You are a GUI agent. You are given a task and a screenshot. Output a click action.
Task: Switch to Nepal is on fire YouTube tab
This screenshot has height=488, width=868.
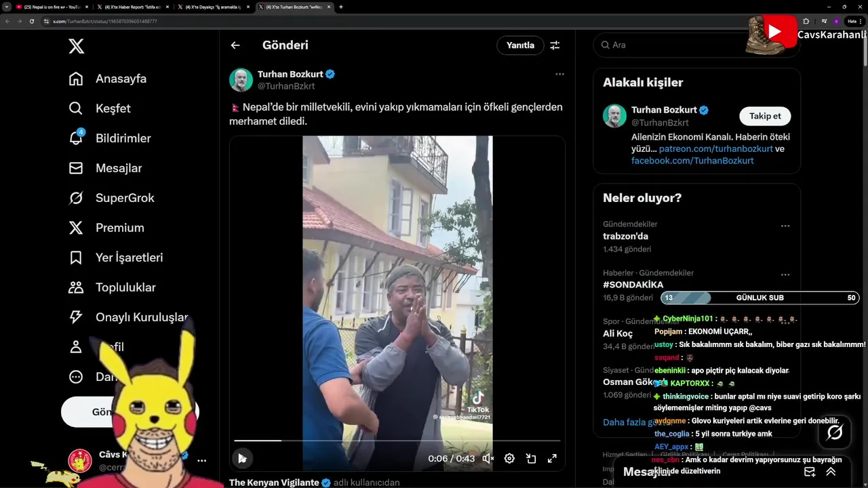tap(52, 7)
